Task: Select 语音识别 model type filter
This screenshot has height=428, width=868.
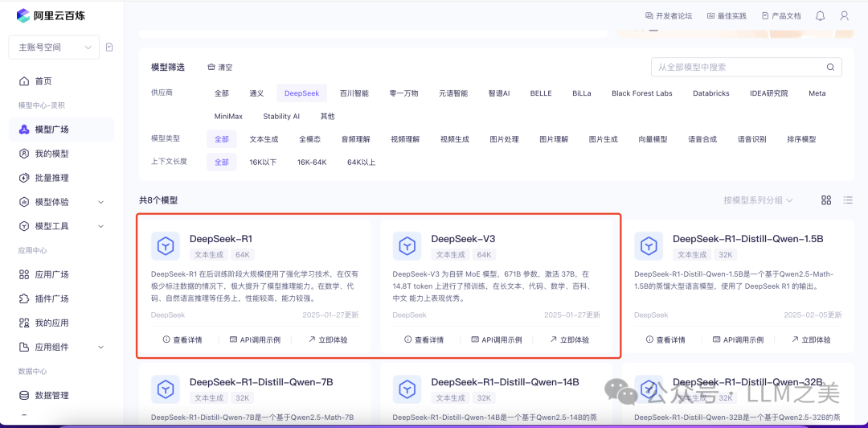Action: click(x=751, y=139)
